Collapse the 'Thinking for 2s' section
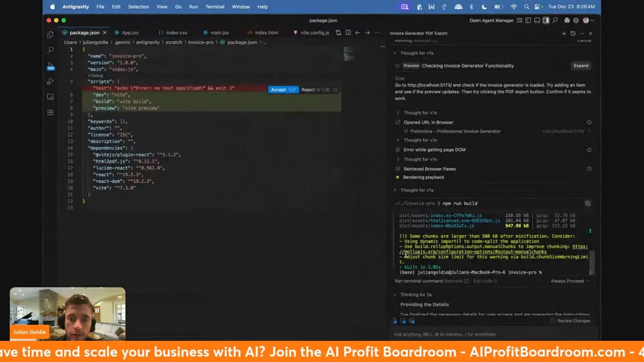 point(394,294)
